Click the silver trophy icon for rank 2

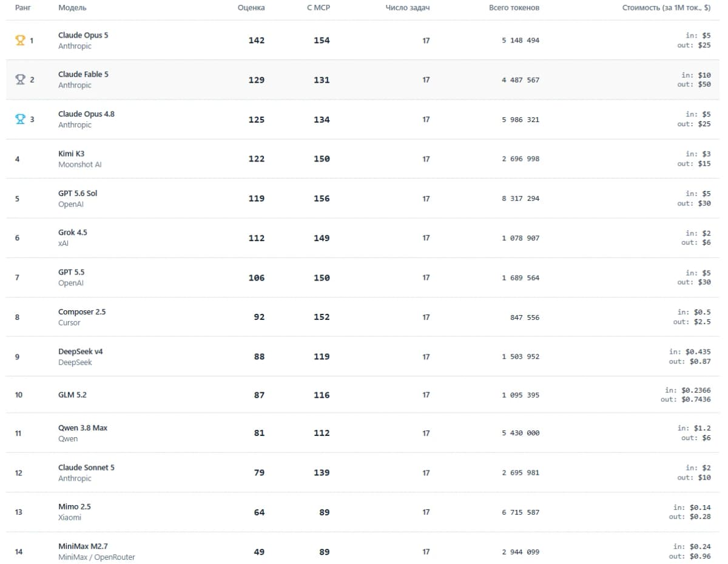20,80
